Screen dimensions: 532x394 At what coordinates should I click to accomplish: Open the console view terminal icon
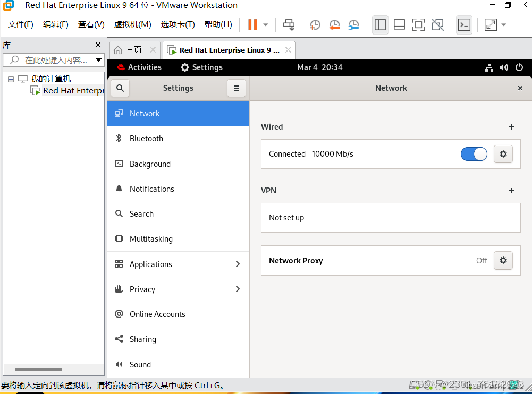click(464, 25)
